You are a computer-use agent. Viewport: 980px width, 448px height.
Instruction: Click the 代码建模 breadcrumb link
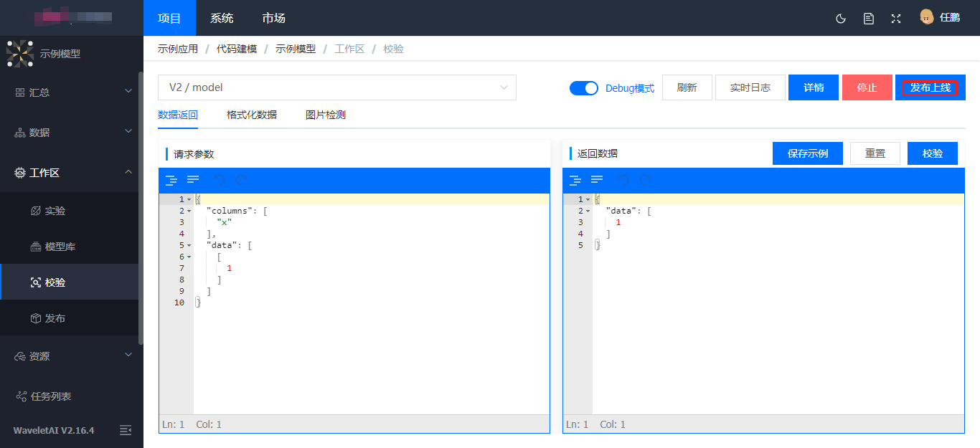point(237,49)
